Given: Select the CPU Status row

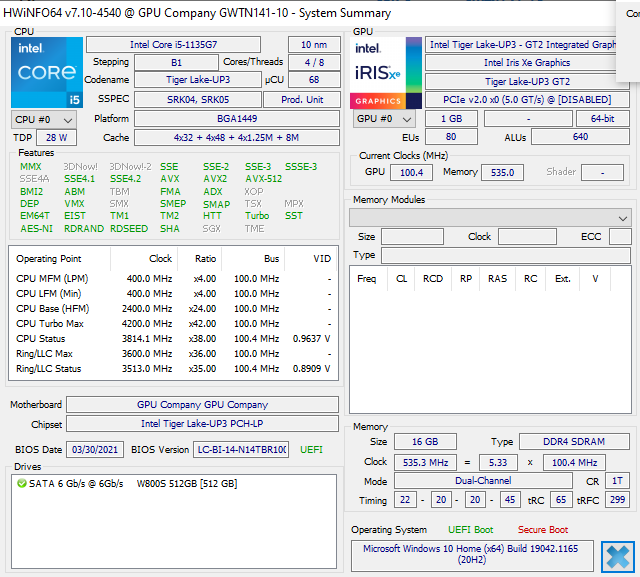Looking at the screenshot, I should pos(173,339).
